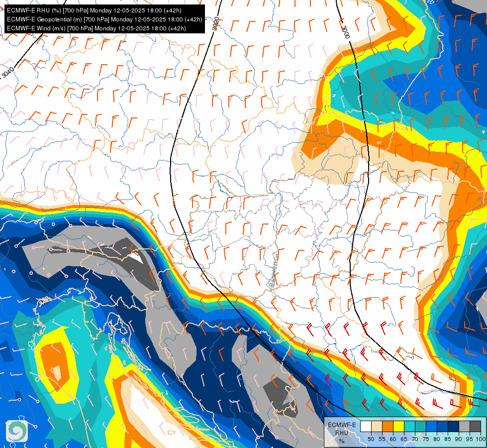Click the RHU label in the legend
487x448 pixels.
[342, 433]
